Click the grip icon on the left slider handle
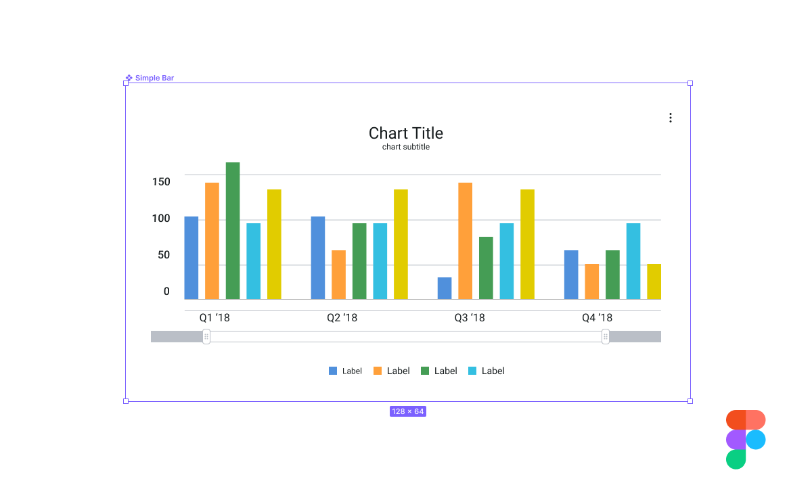 click(x=206, y=336)
